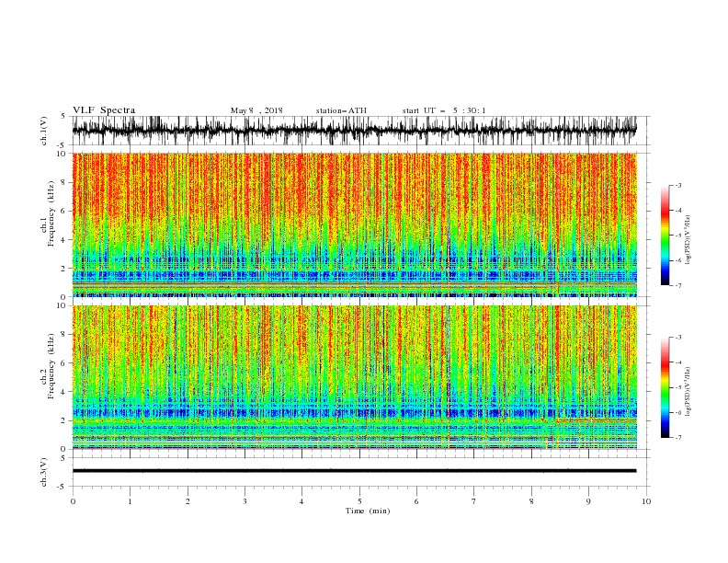This screenshot has height=563, width=728.
Task: Click time axis tick label "3"
Action: (245, 501)
